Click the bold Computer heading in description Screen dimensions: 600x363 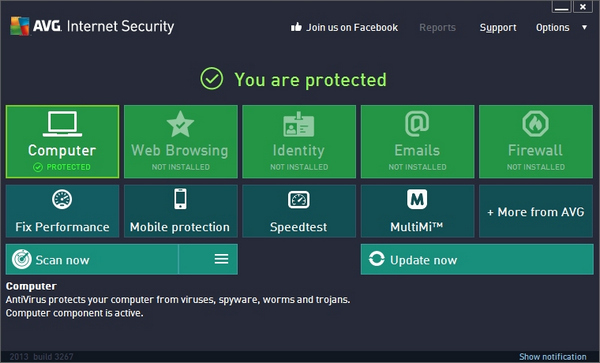point(31,286)
